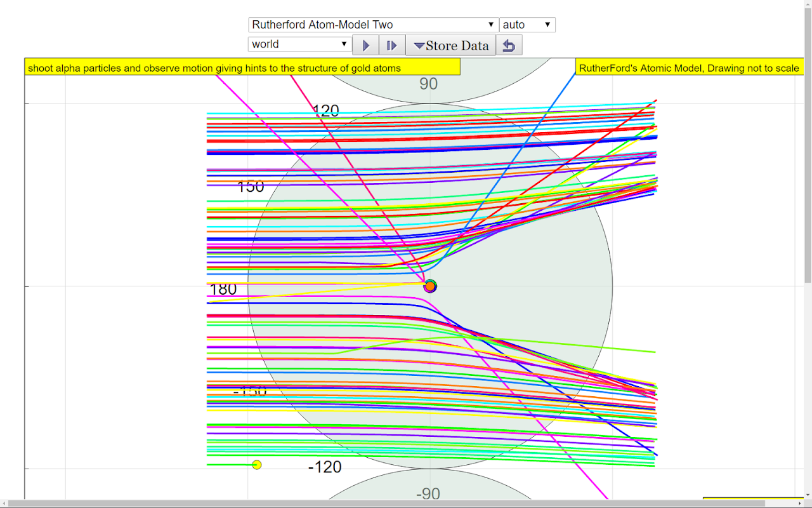Click the 180 degree angle label
Screen dimensions: 812x508
coord(223,290)
